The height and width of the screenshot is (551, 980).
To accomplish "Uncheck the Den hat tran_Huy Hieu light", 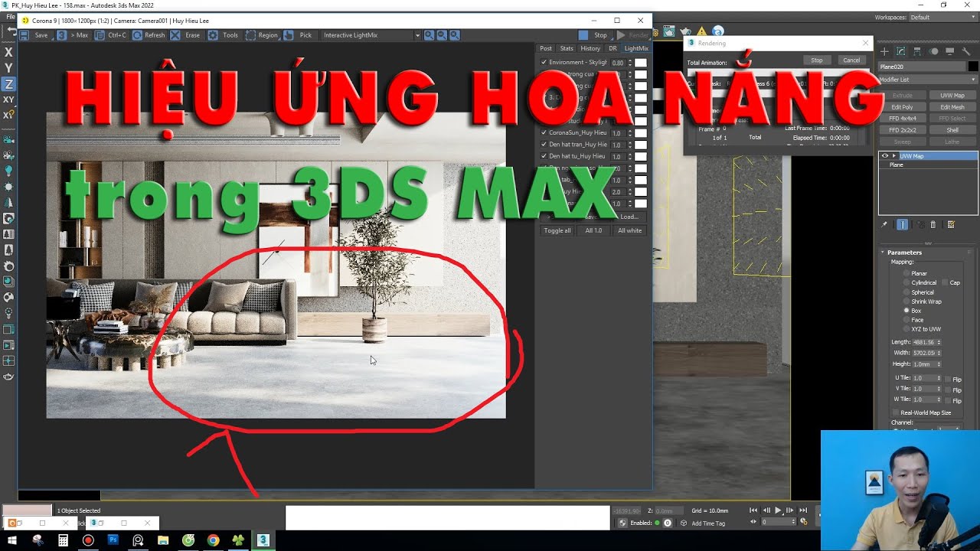I will (544, 144).
